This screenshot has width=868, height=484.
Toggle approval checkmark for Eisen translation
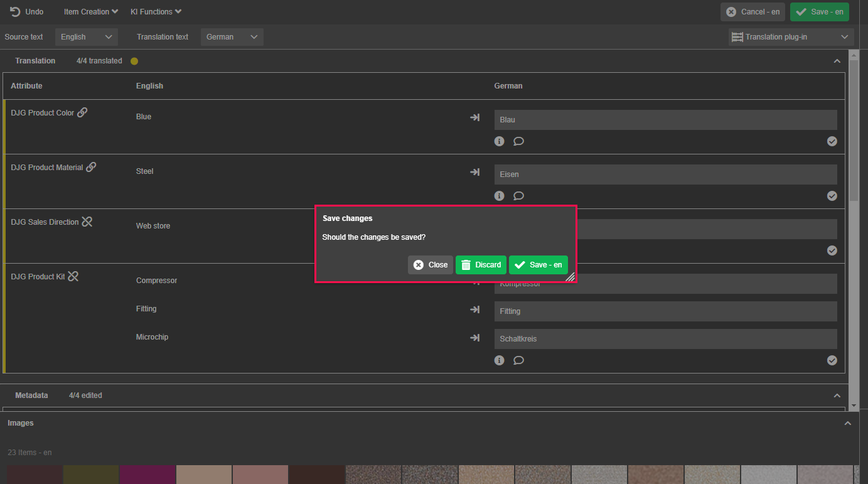(x=832, y=196)
